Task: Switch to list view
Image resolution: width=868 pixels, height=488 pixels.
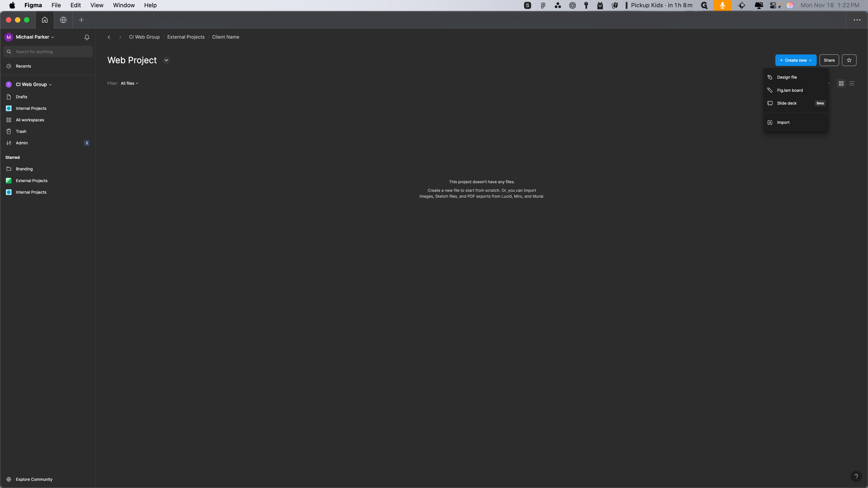Action: (851, 83)
